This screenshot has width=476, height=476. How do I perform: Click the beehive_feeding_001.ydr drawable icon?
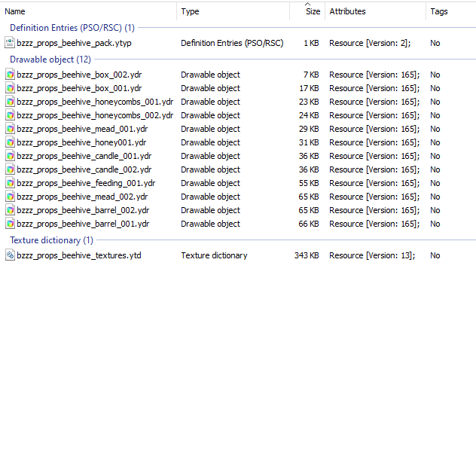[10, 183]
